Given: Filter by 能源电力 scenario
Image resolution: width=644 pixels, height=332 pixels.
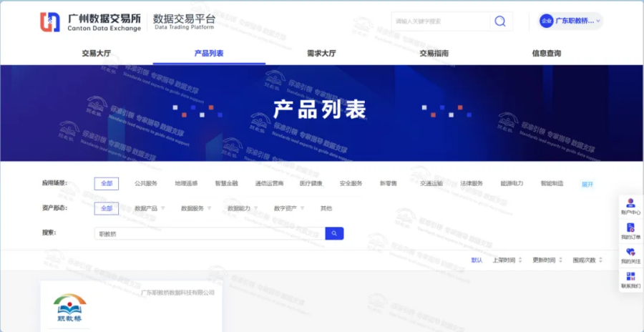Looking at the screenshot, I should click(x=512, y=184).
